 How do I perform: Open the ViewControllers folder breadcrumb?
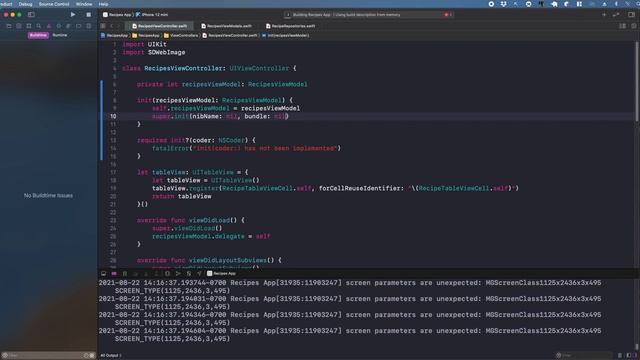pyautogui.click(x=181, y=36)
